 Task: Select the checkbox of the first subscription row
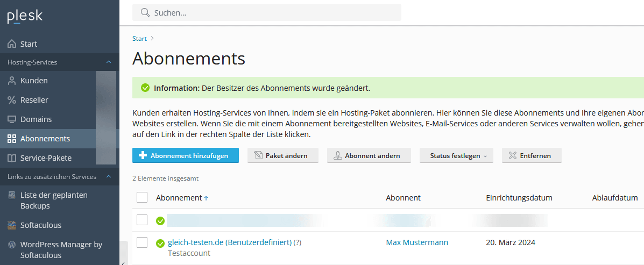(142, 220)
